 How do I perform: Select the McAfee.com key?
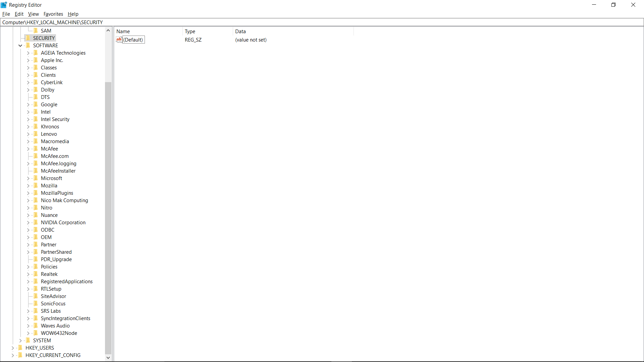[55, 156]
